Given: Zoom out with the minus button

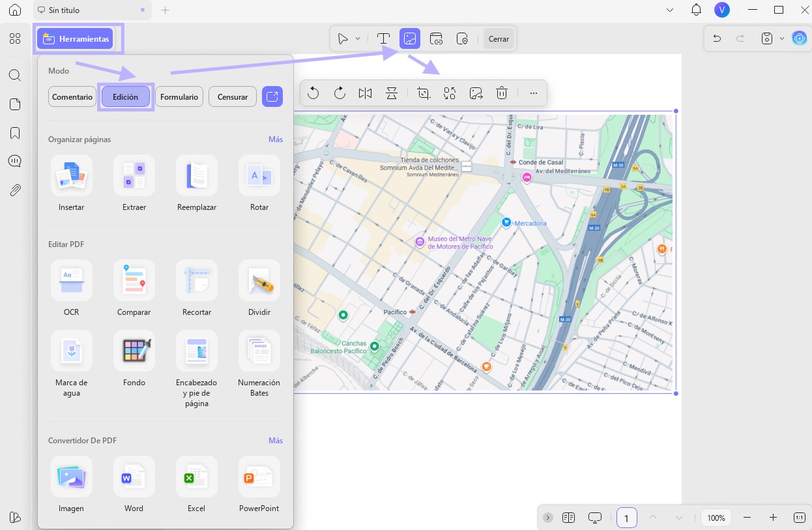Looking at the screenshot, I should pos(747,518).
